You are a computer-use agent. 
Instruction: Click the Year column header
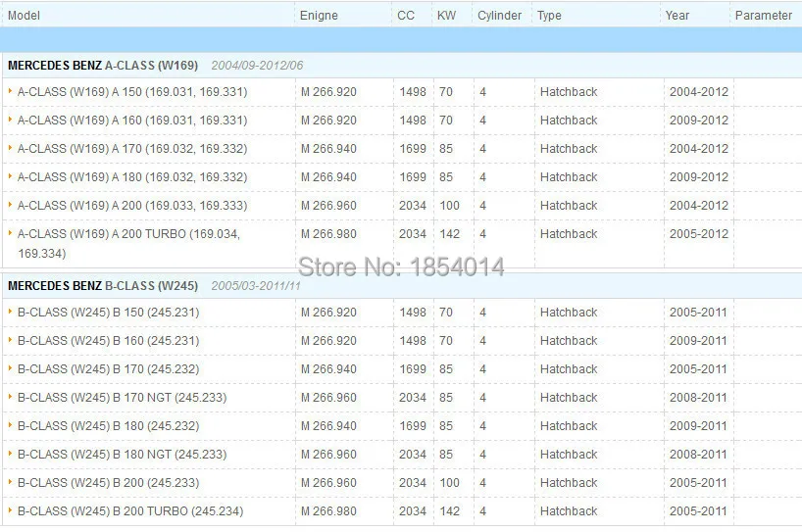(x=677, y=16)
